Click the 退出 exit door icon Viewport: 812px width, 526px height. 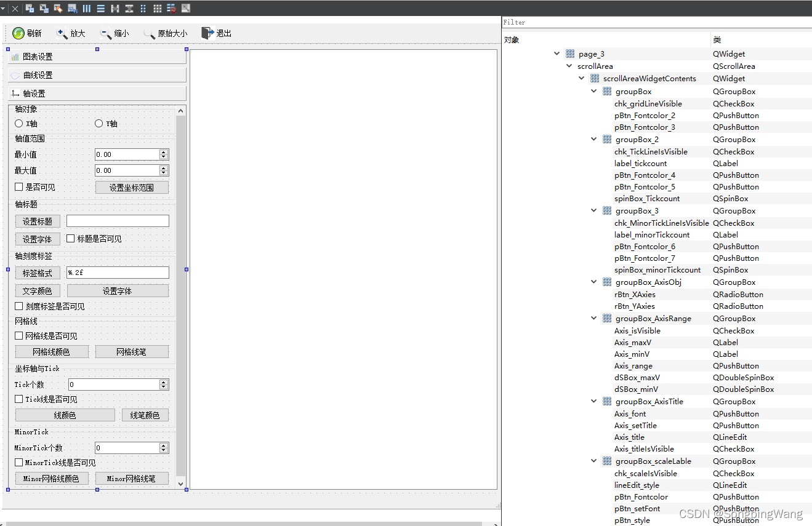(x=207, y=33)
